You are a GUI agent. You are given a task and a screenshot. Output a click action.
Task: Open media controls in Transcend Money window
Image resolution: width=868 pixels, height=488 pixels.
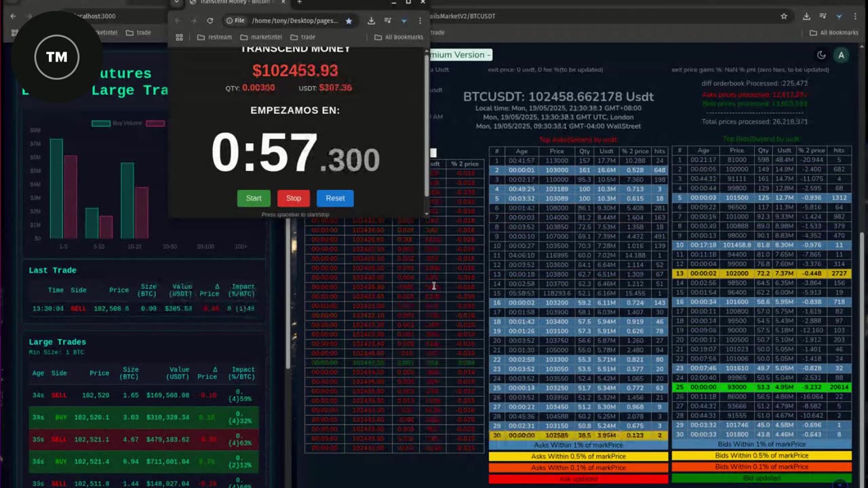click(x=387, y=21)
